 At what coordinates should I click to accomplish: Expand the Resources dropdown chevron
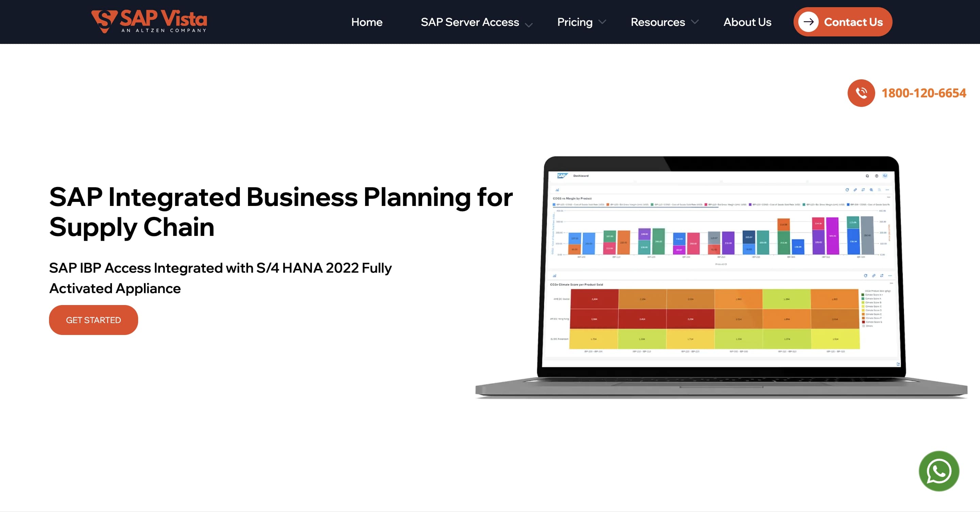[694, 22]
